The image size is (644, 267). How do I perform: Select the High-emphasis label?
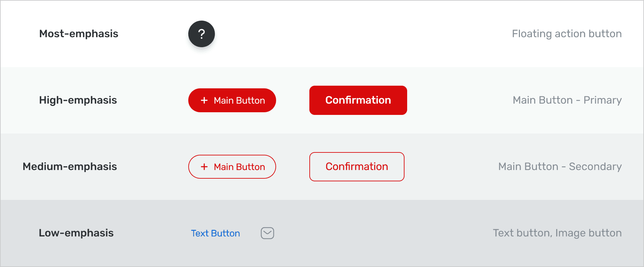78,100
